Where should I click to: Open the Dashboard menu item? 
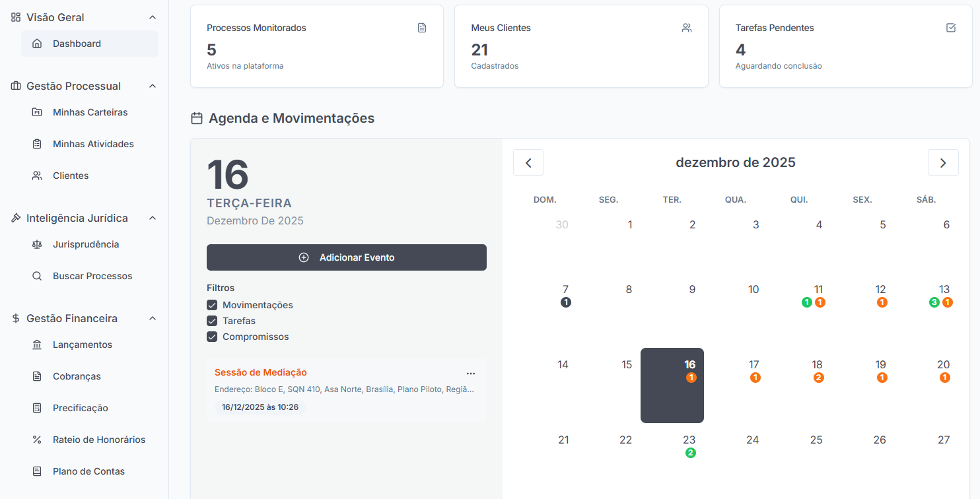[x=76, y=43]
